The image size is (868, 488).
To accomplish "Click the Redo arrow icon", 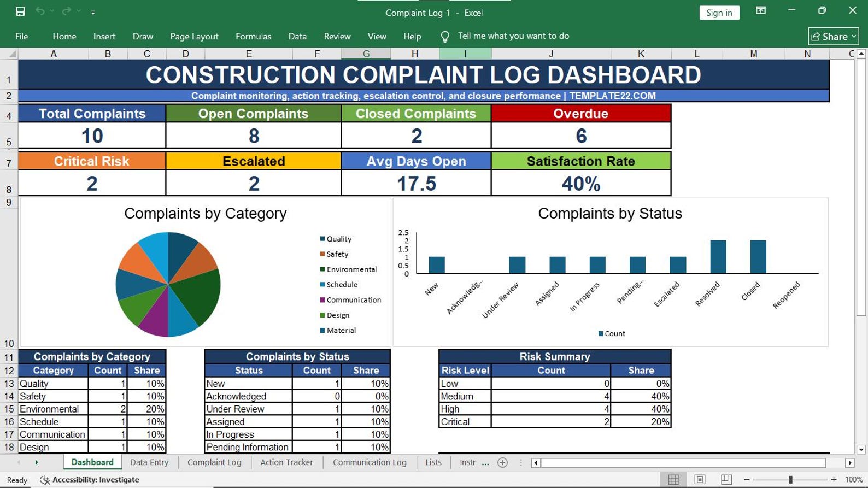I will point(66,11).
